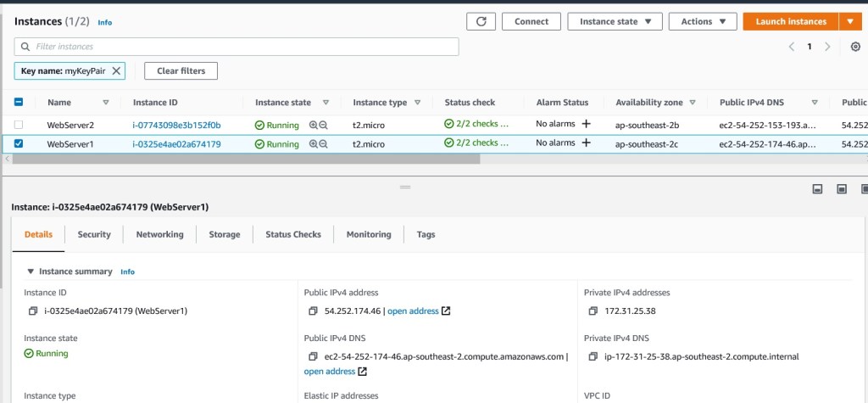The image size is (868, 403).
Task: Remove the myKeyPair key name filter
Action: pos(117,70)
